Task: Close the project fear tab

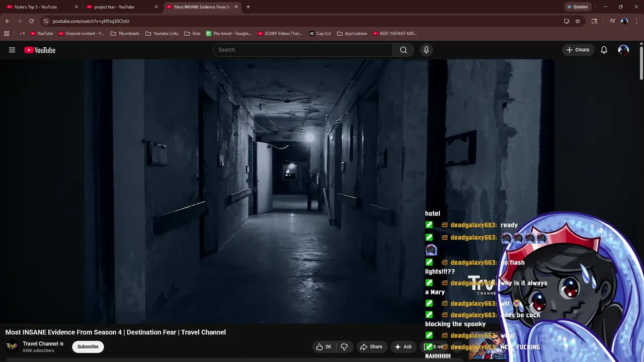Action: tap(156, 7)
